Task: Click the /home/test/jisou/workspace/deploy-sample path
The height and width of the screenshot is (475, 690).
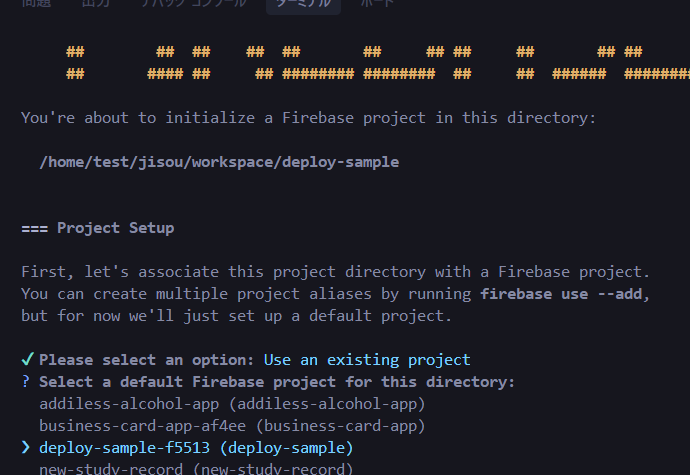Action: point(219,162)
